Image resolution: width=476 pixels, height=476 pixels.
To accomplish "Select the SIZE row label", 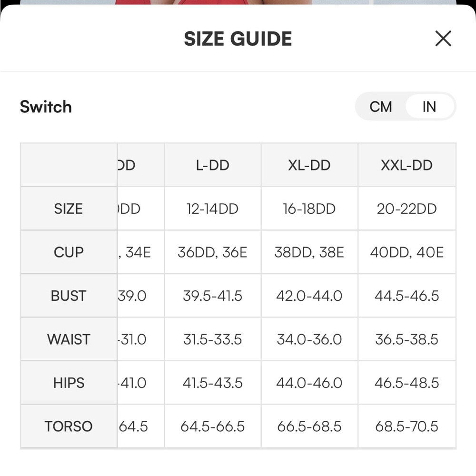I will [x=69, y=208].
